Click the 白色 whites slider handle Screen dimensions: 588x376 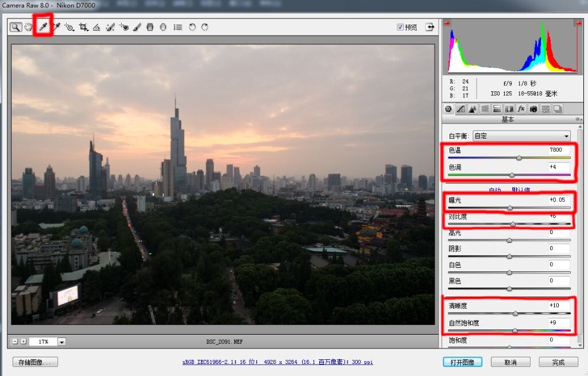tap(509, 273)
